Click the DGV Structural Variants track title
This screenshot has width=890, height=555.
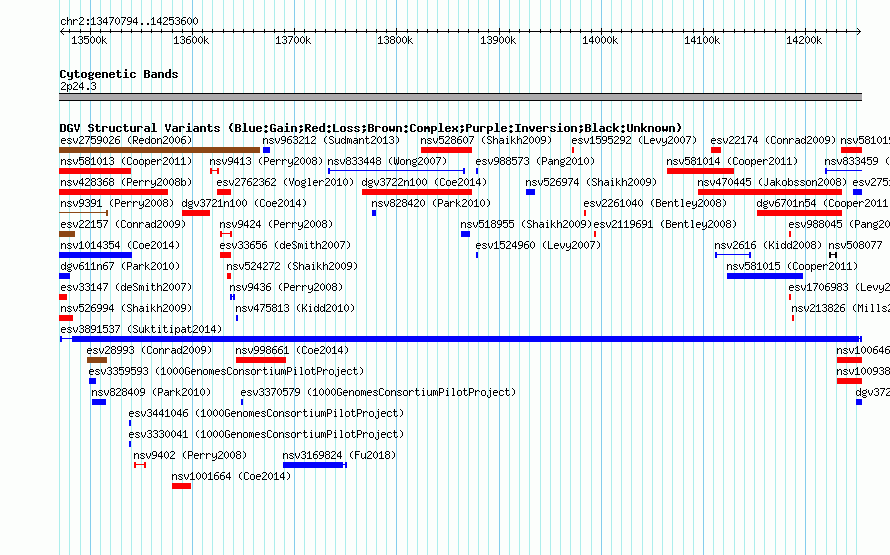(x=371, y=128)
